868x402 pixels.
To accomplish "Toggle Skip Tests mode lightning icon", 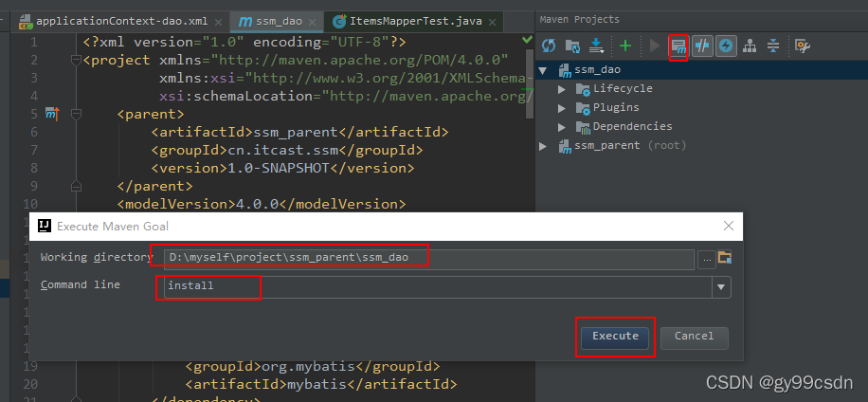I will point(726,46).
